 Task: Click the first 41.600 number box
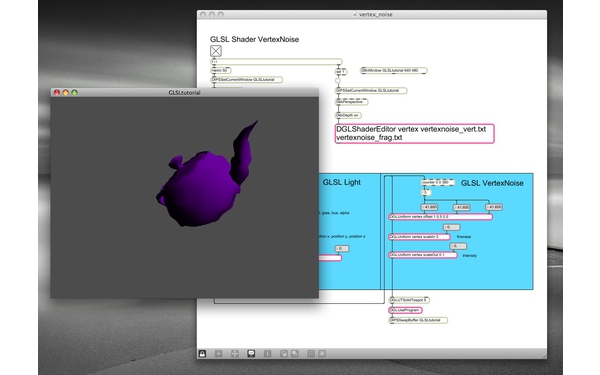coord(429,207)
